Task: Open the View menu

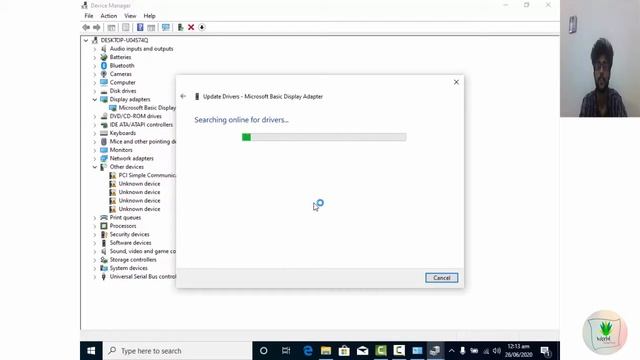Action: 130,16
